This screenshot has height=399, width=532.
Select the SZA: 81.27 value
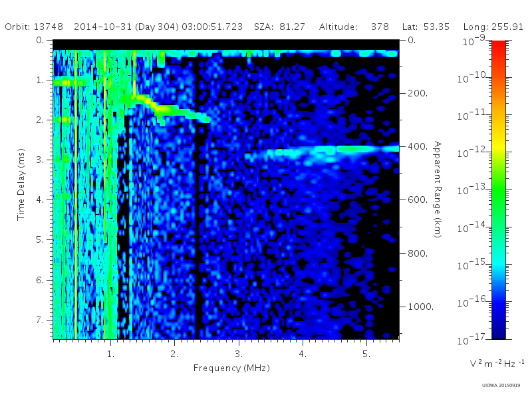tap(279, 27)
